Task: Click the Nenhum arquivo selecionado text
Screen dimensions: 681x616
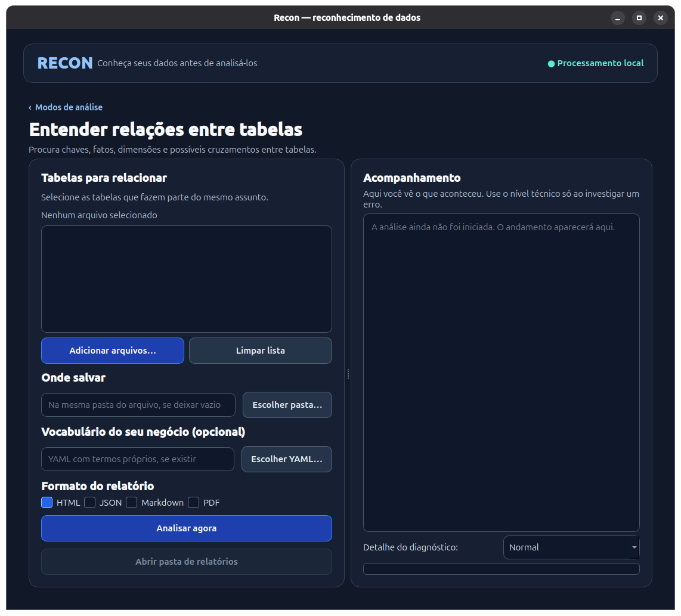Action: (99, 215)
